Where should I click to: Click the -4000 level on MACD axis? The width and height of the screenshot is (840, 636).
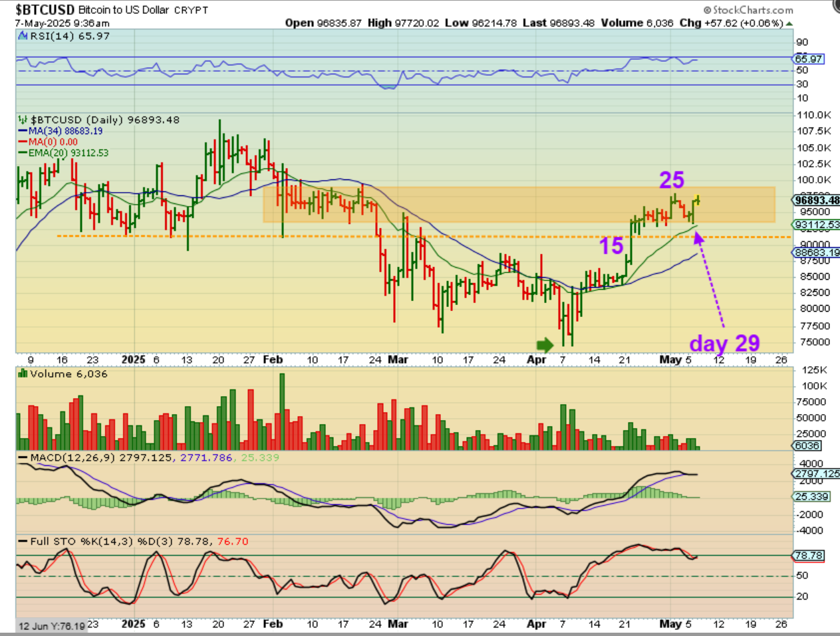tap(809, 530)
